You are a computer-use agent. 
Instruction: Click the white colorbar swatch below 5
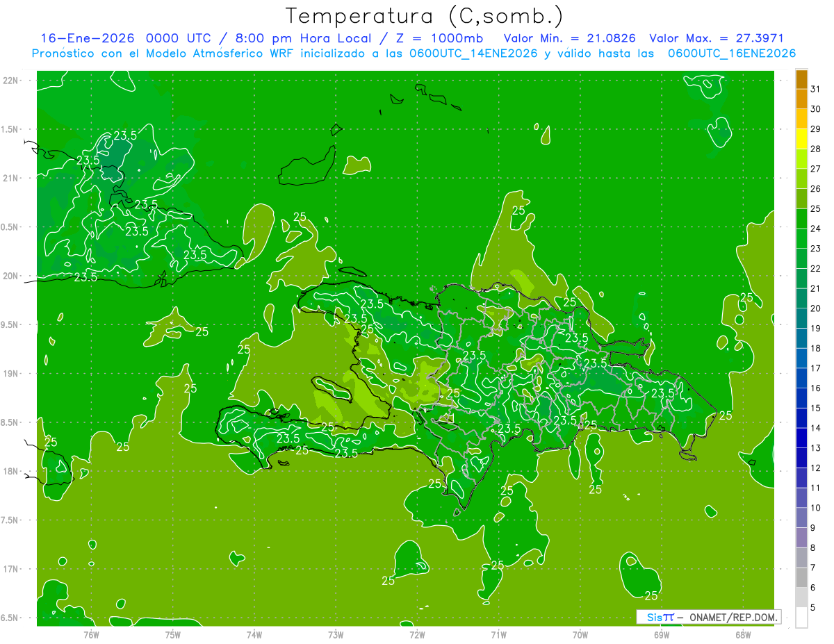pyautogui.click(x=802, y=618)
